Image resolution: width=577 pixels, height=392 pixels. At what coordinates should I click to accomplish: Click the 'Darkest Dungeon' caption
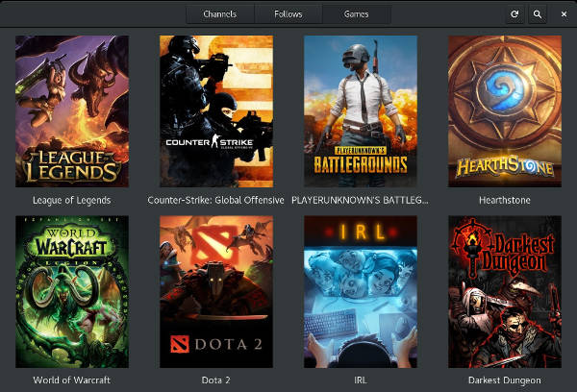coord(505,380)
